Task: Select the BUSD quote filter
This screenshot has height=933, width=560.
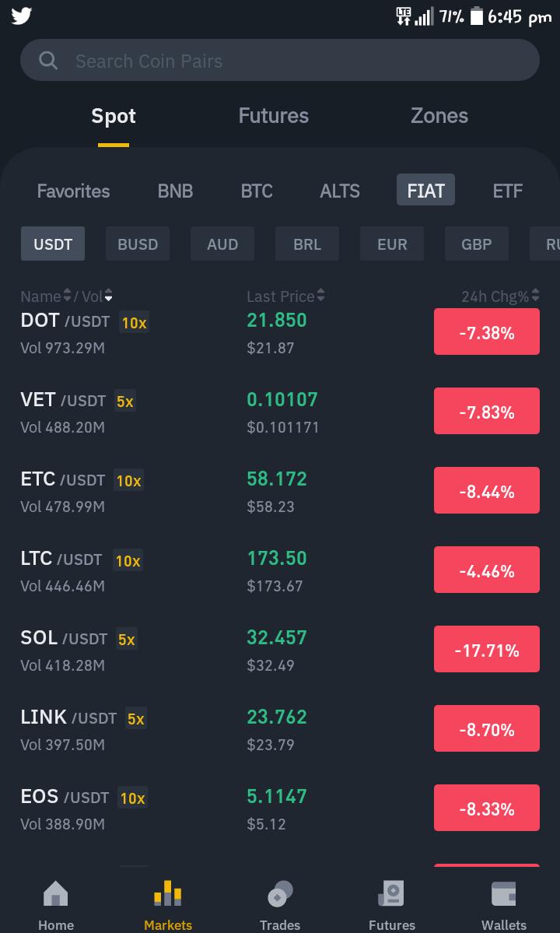Action: (138, 244)
